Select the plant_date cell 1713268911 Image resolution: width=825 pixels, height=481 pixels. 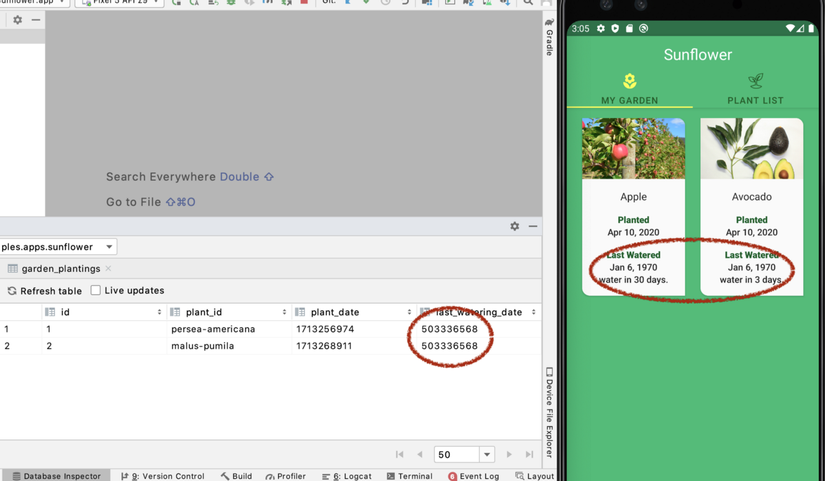tap(354, 346)
